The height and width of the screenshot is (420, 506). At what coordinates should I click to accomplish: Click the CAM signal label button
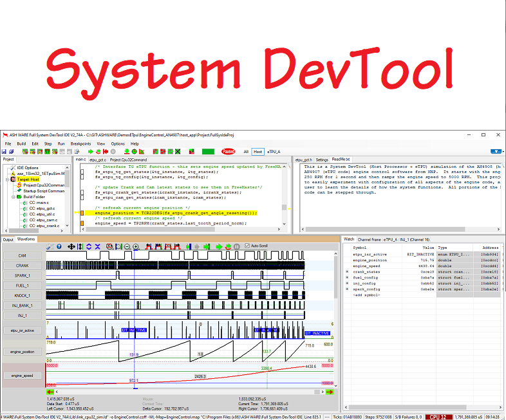point(23,255)
